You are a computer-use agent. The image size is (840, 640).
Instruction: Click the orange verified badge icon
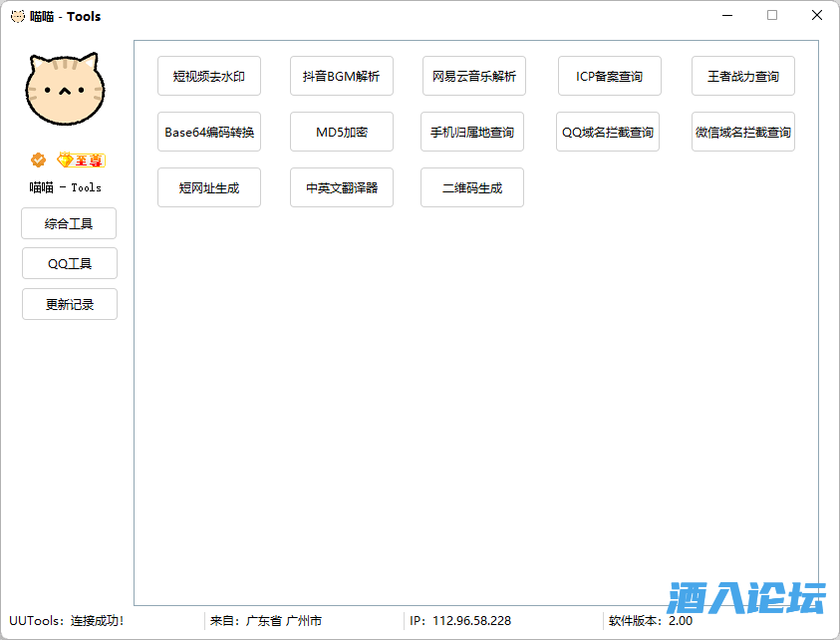point(38,160)
